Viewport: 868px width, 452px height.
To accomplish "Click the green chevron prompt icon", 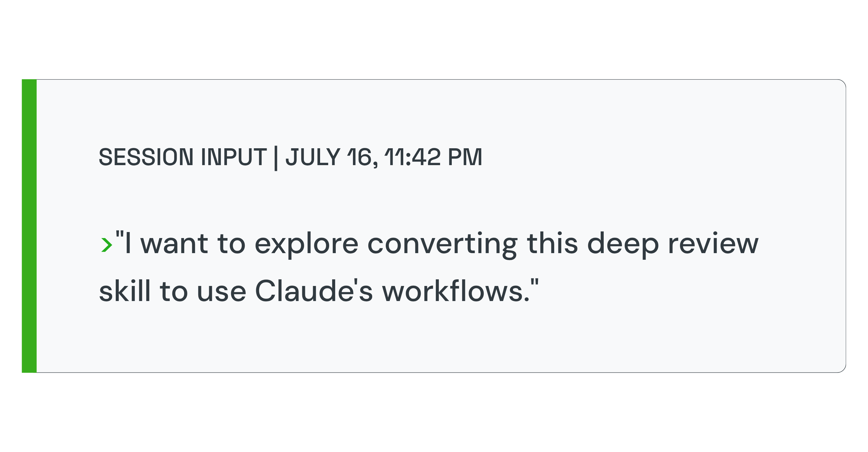I will (x=106, y=244).
